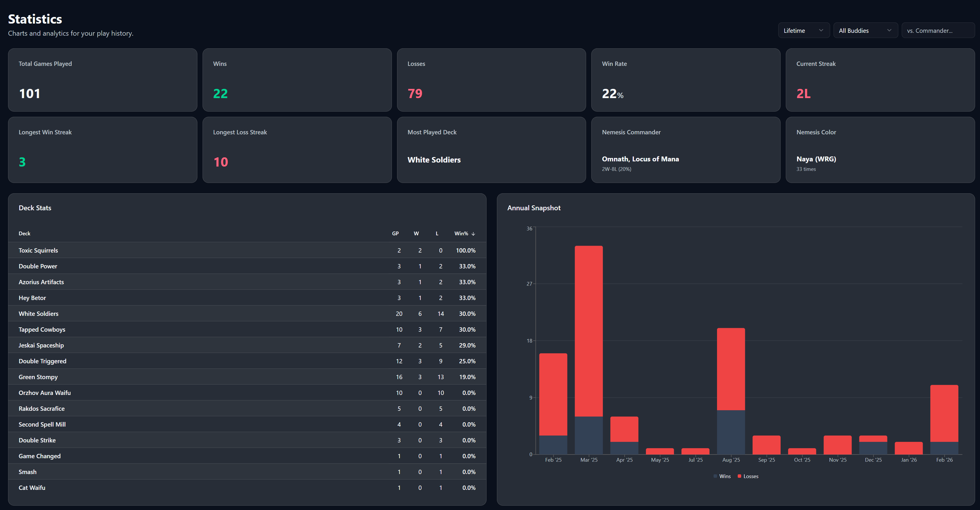Open the Win% column sort arrow
Image resolution: width=980 pixels, height=510 pixels.
point(473,234)
